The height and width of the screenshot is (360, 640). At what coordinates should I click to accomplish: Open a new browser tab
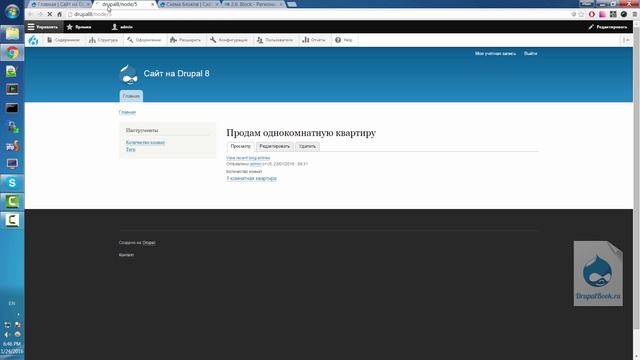291,4
